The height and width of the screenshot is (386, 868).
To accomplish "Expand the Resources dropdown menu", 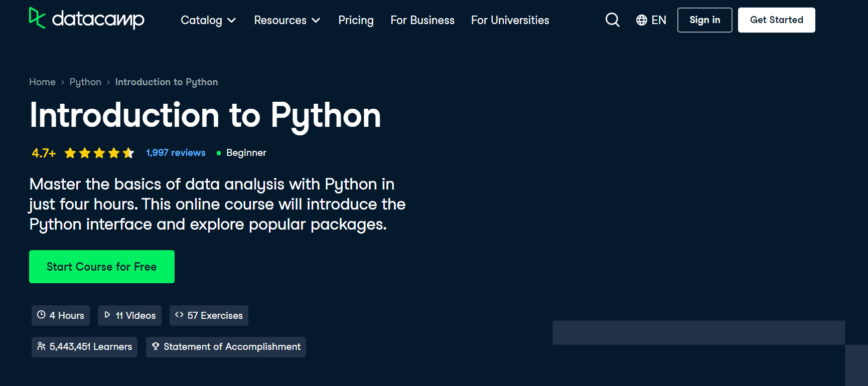I will pyautogui.click(x=287, y=20).
